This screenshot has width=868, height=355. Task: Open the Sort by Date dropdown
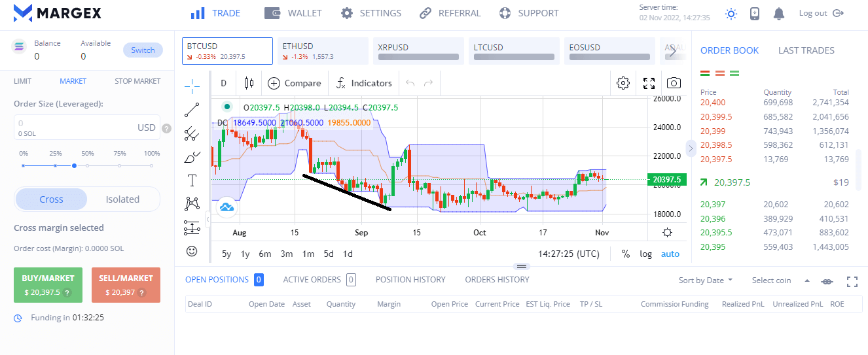click(706, 280)
